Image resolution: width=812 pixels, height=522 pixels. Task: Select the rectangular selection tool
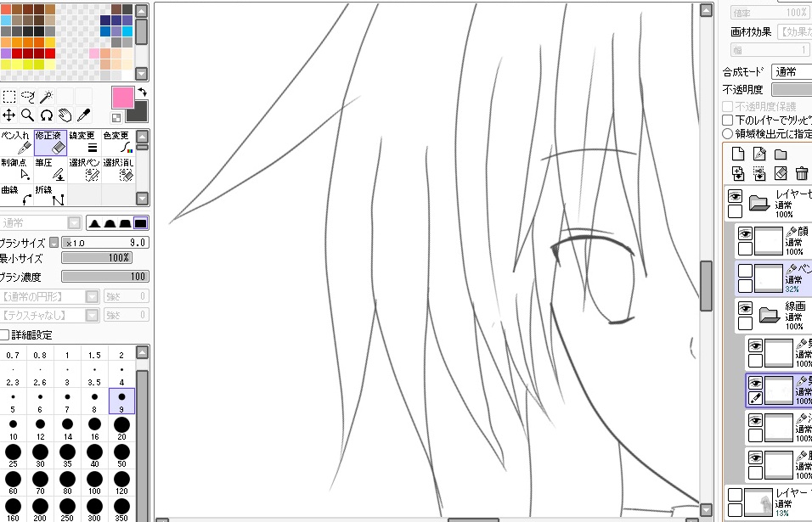(x=9, y=96)
